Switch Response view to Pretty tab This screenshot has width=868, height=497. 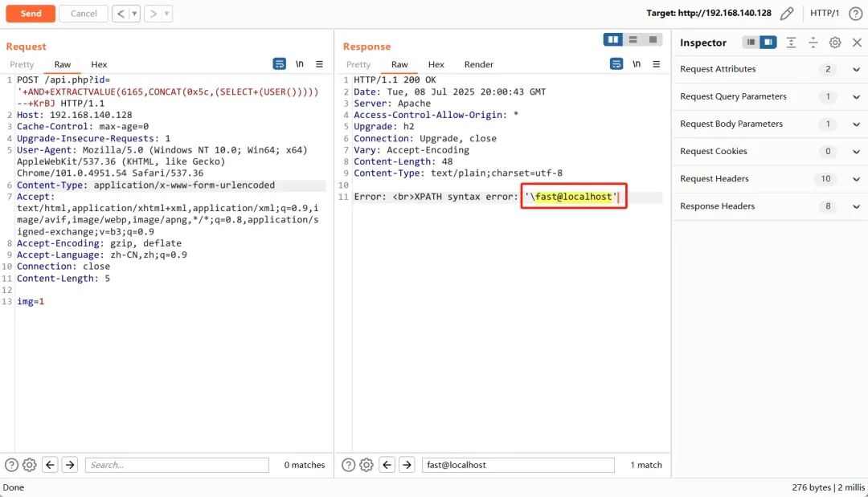click(358, 65)
